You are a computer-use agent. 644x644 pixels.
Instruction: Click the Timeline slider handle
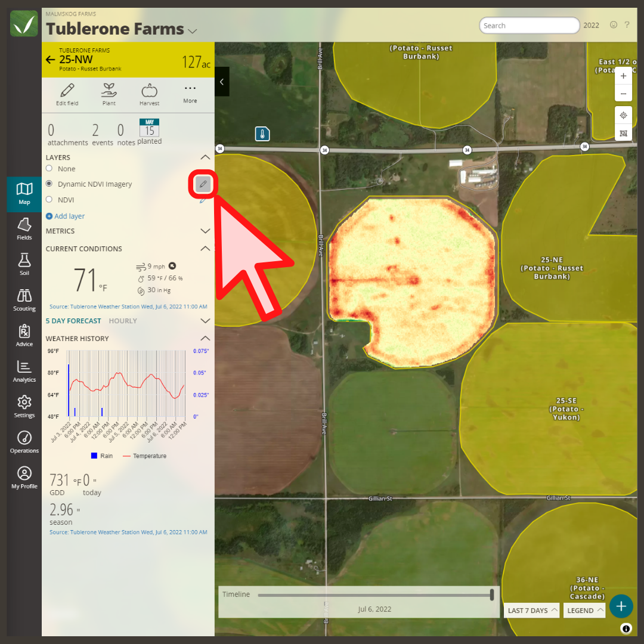coord(491,595)
